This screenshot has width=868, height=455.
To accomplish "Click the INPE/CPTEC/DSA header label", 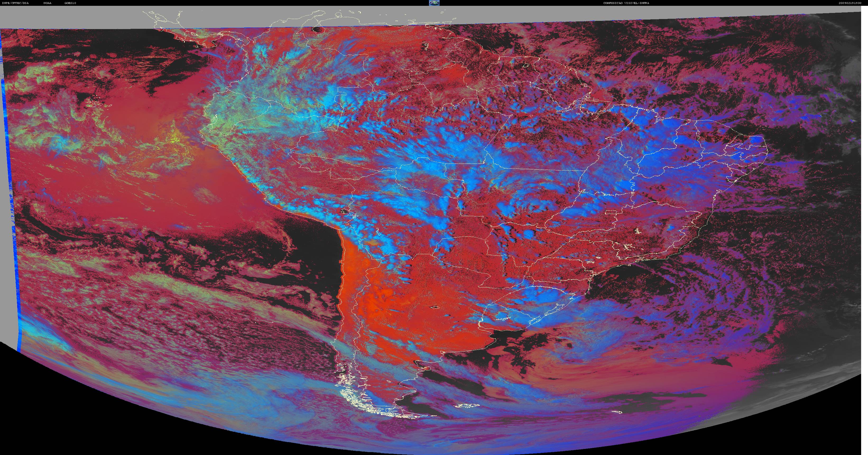I will (x=15, y=3).
